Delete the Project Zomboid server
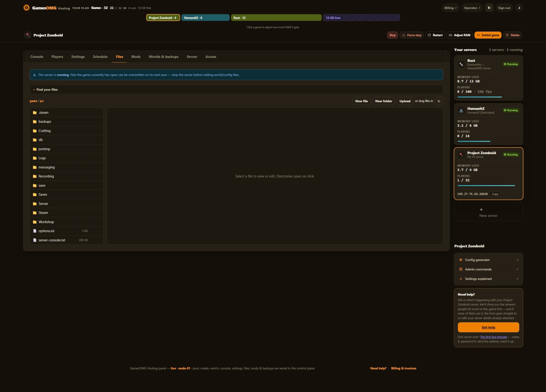The width and height of the screenshot is (546, 392). [x=512, y=35]
